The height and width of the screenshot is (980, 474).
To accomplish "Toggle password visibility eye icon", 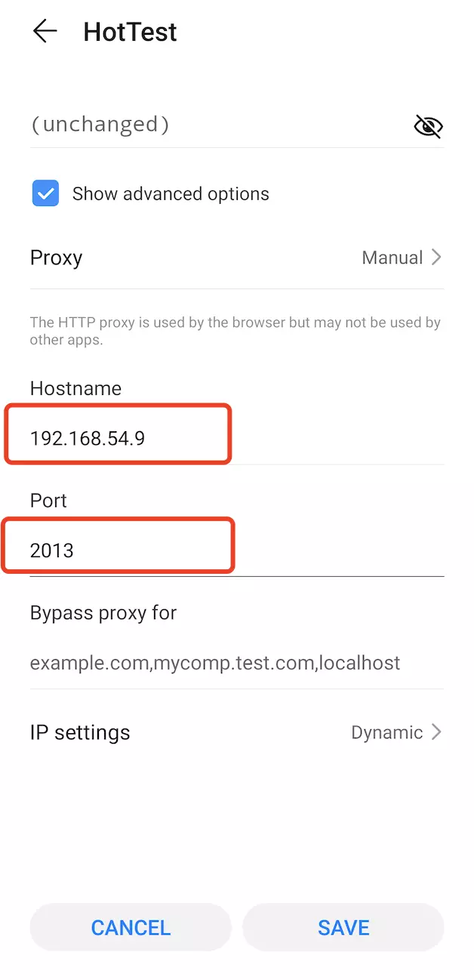I will [429, 125].
